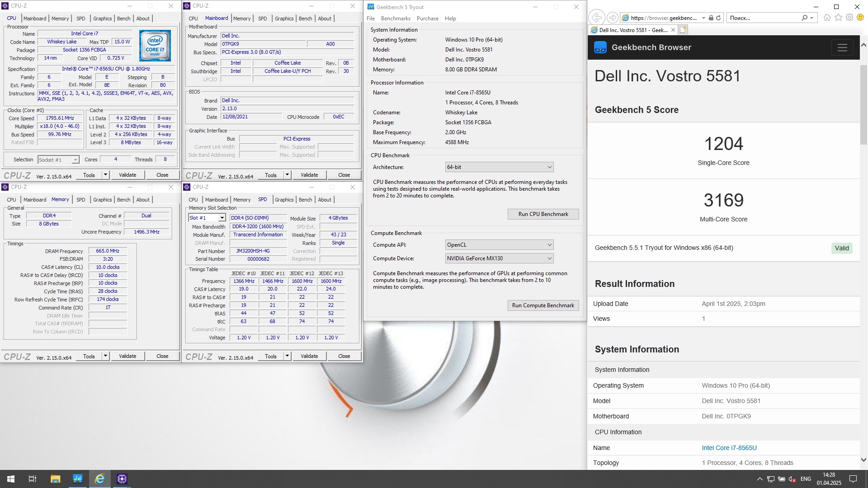Open the Geekbench Benchmarks menu

point(396,19)
